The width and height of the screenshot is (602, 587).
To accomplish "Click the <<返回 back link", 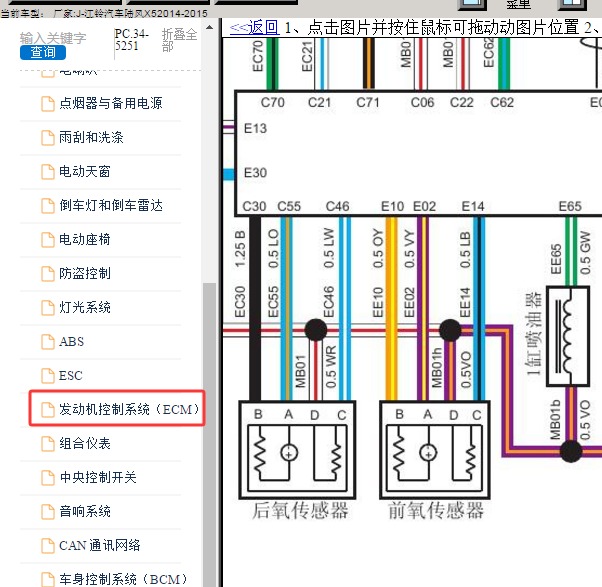I will 255,28.
